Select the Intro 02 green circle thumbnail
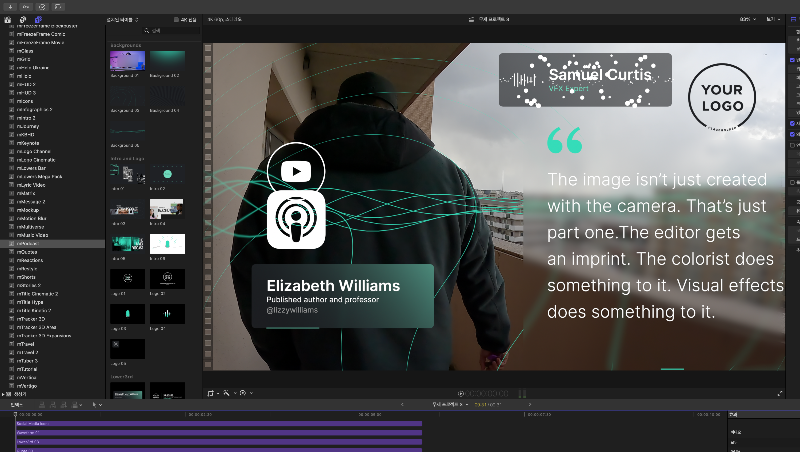Screen dimensions: 800x452 (167, 174)
